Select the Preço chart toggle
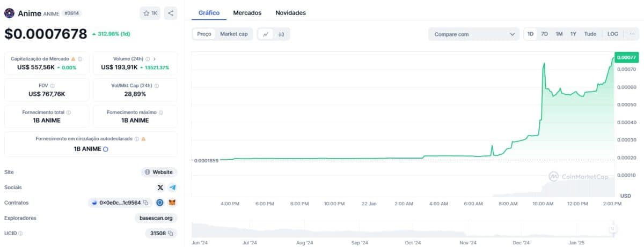 [x=204, y=34]
